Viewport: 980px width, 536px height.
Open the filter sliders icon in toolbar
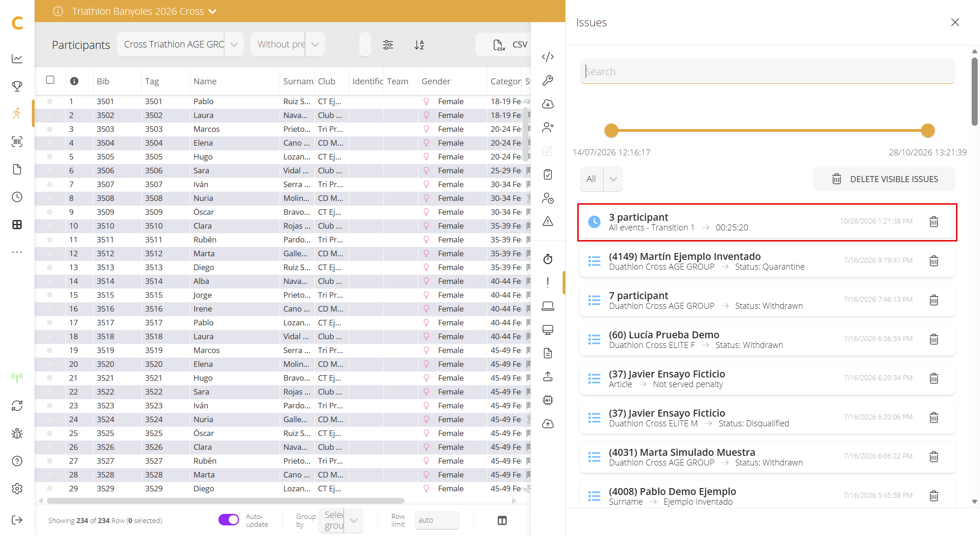coord(388,45)
